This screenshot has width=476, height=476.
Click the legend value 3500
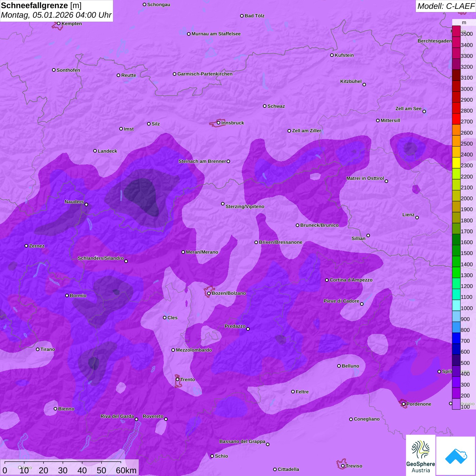[467, 34]
